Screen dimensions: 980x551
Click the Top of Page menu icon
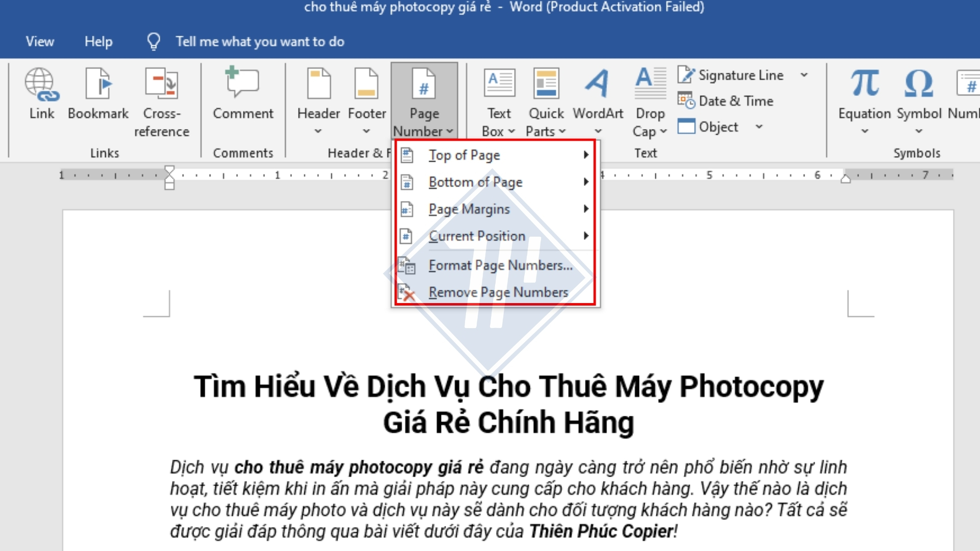pyautogui.click(x=407, y=155)
